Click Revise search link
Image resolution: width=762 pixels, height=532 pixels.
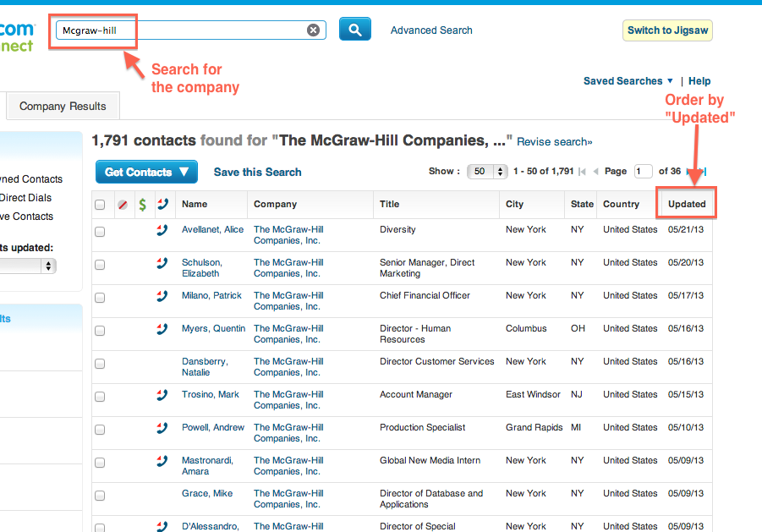click(x=555, y=142)
